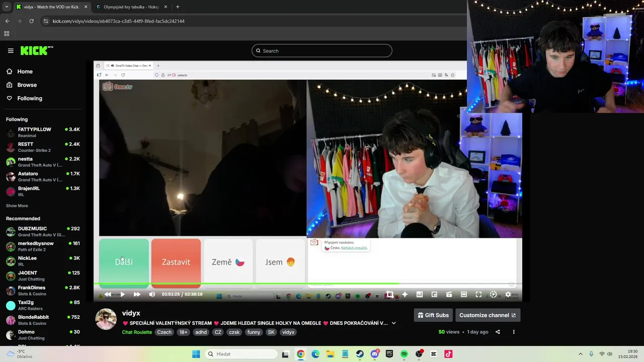Image resolution: width=644 pixels, height=362 pixels.
Task: Play the paused Kick VOD
Action: point(122,295)
